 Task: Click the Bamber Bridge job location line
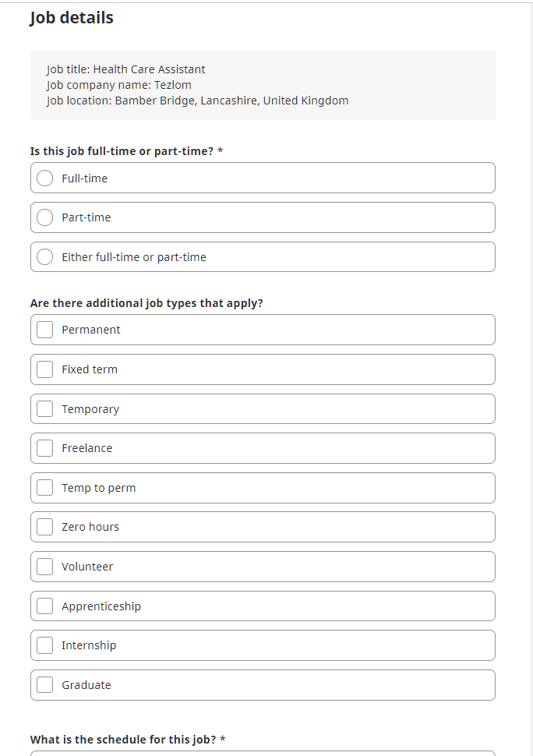tap(198, 101)
